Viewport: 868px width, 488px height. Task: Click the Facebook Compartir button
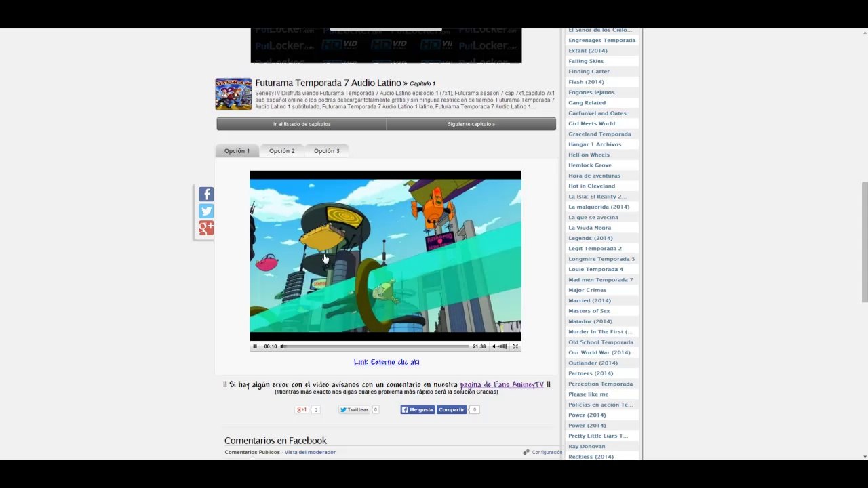[452, 409]
